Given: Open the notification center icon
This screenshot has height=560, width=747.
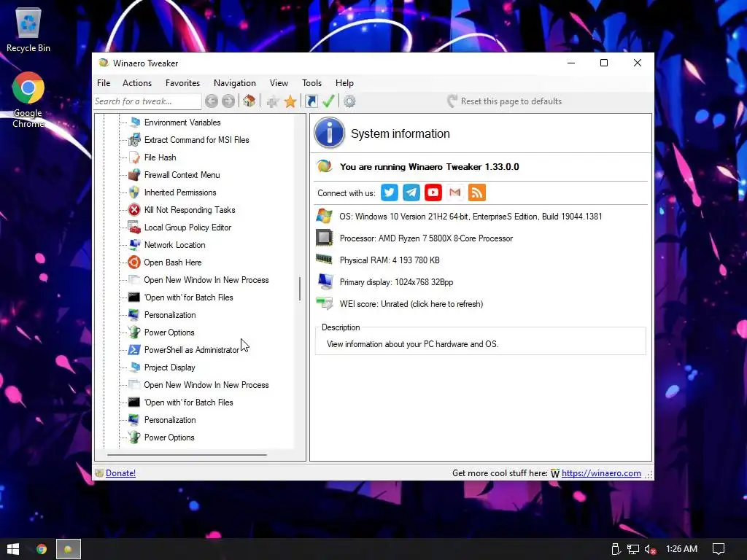Looking at the screenshot, I should click(718, 549).
